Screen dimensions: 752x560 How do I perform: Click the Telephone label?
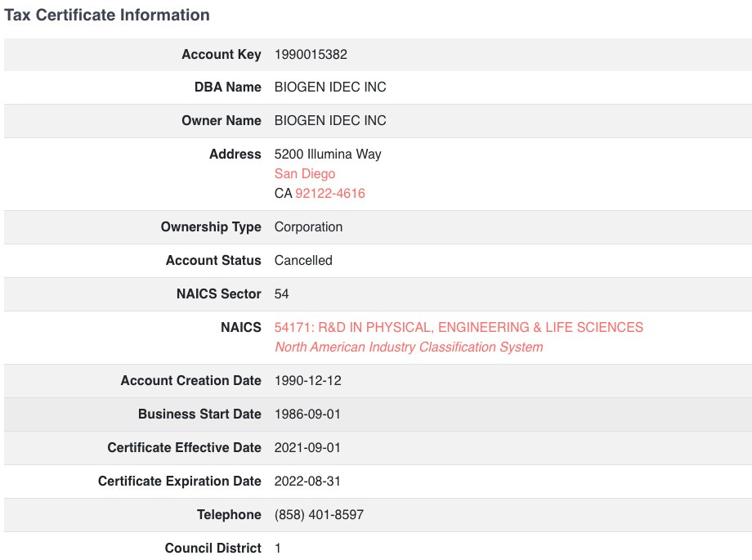click(x=229, y=515)
